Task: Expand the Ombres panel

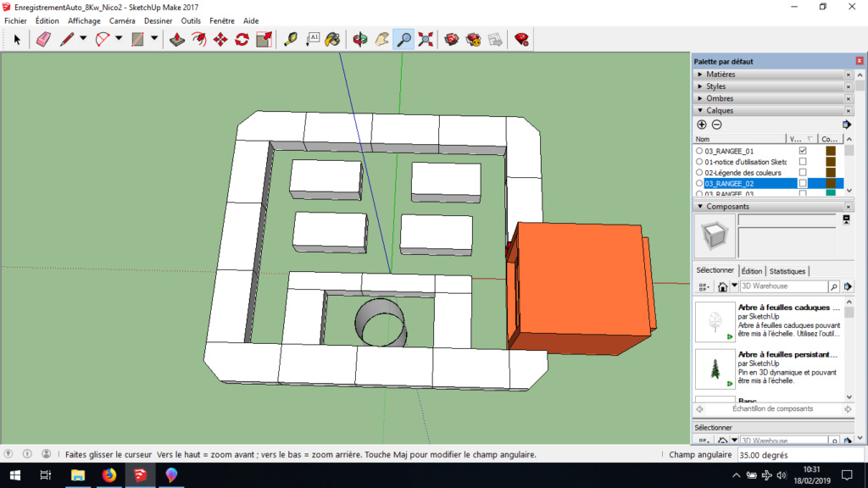Action: 700,98
